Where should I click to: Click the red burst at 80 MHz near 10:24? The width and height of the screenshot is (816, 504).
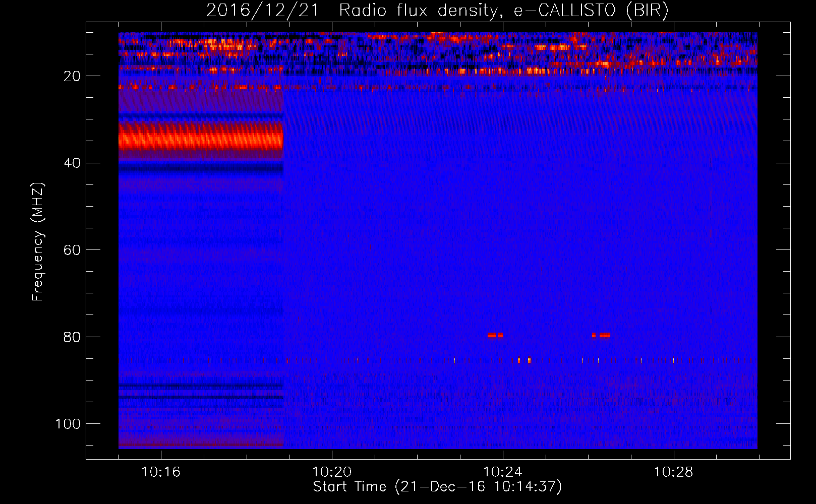[x=495, y=335]
